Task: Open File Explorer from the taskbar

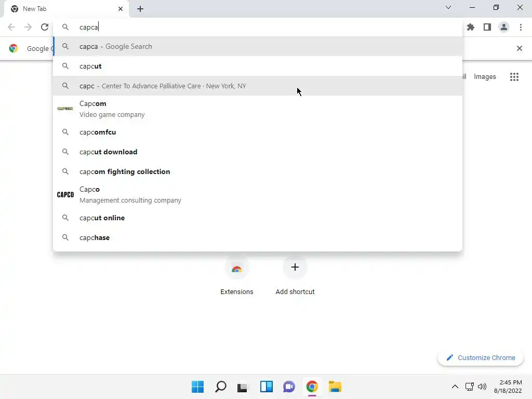Action: click(335, 387)
